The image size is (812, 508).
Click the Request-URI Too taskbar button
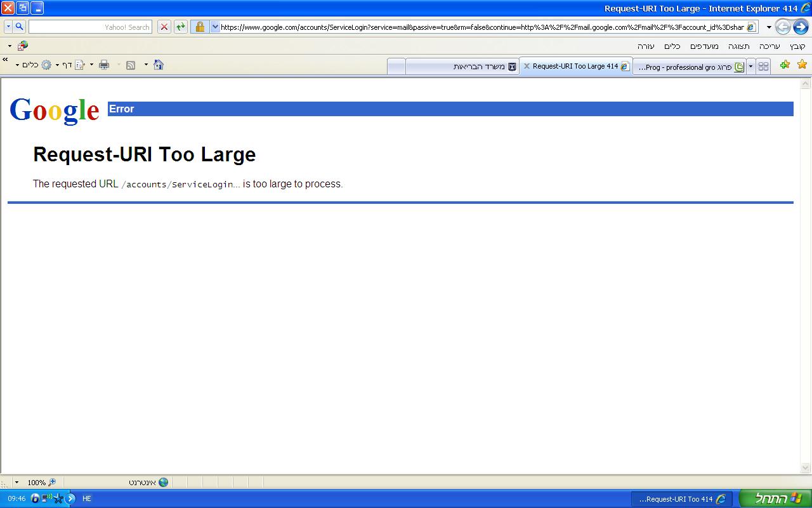pos(682,499)
